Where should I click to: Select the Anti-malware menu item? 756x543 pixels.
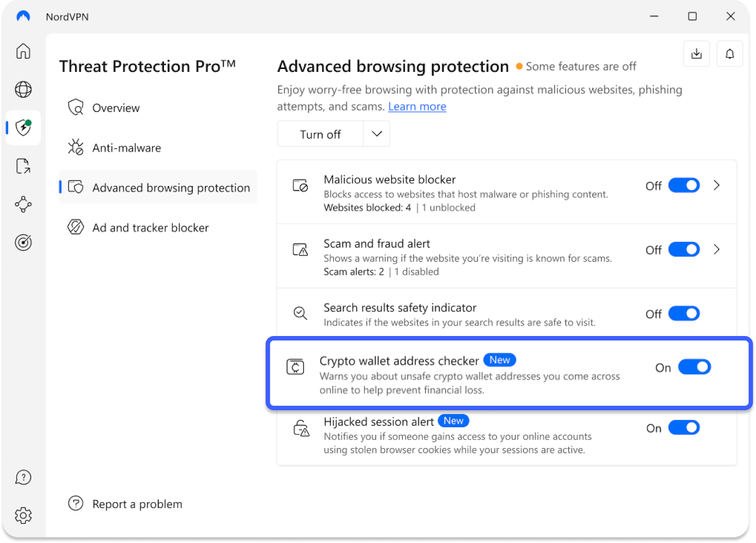click(126, 148)
